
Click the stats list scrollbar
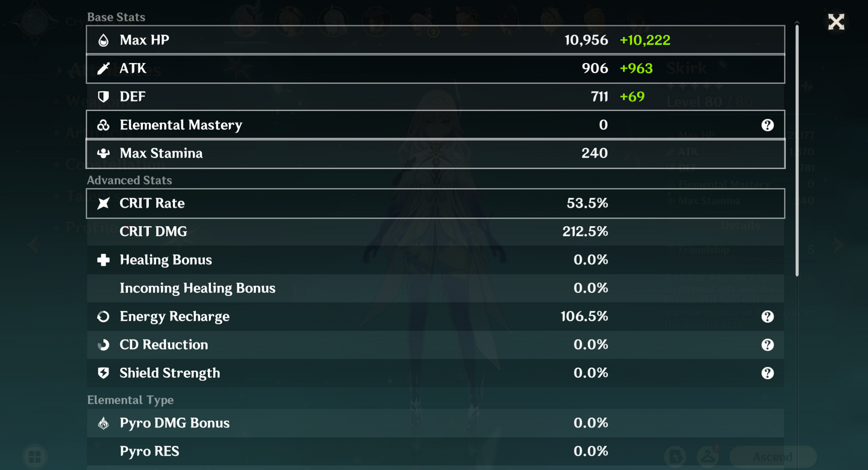point(797,150)
